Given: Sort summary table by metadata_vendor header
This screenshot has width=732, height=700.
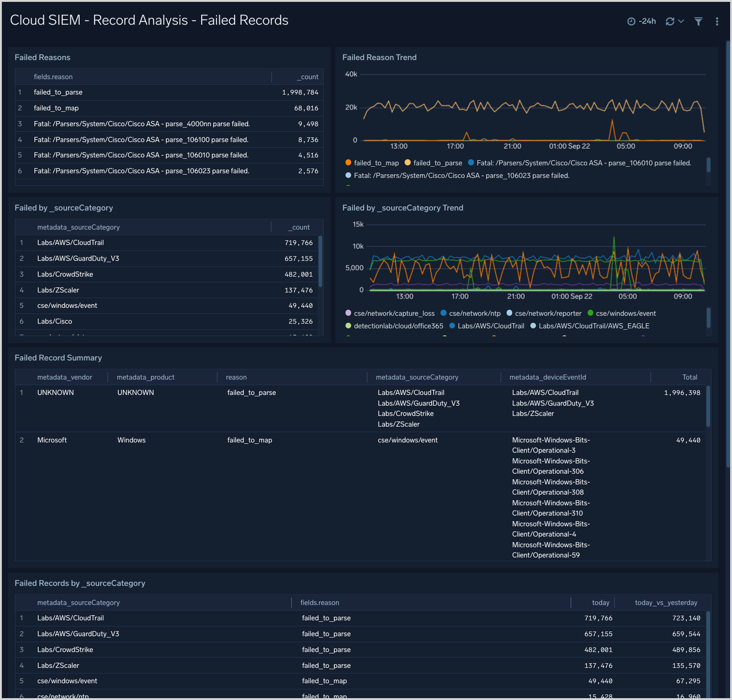Looking at the screenshot, I should tap(65, 377).
